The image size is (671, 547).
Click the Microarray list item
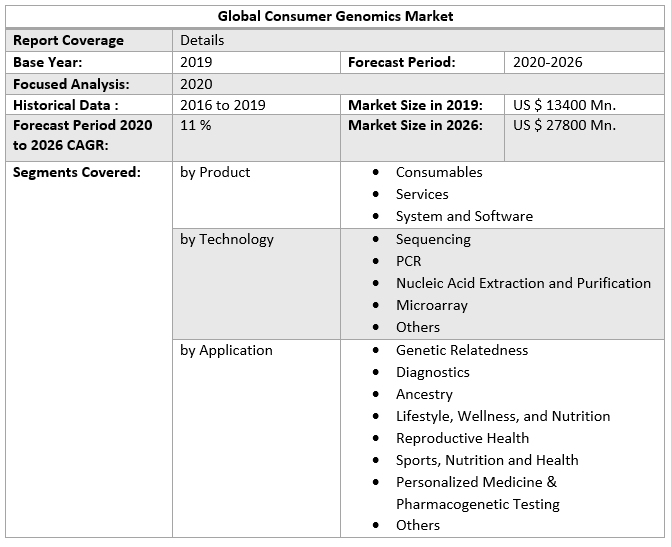click(x=431, y=305)
